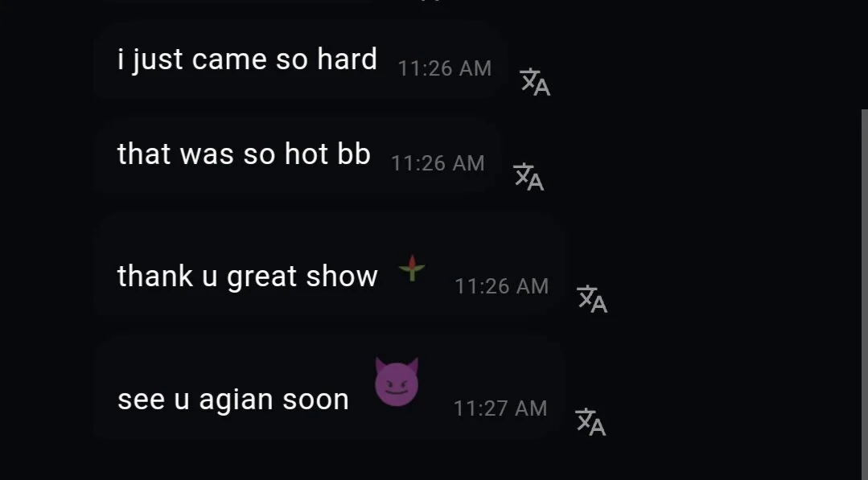This screenshot has height=480, width=868.
Task: Click the word 'soon' in the last message
Action: pos(315,400)
